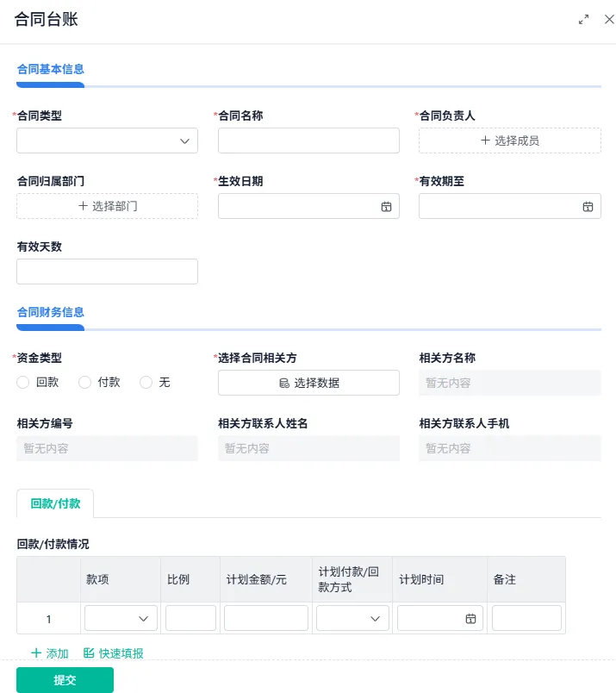Expand the 合同类型 dropdown
Screen dimensions: 616x693
[x=107, y=140]
